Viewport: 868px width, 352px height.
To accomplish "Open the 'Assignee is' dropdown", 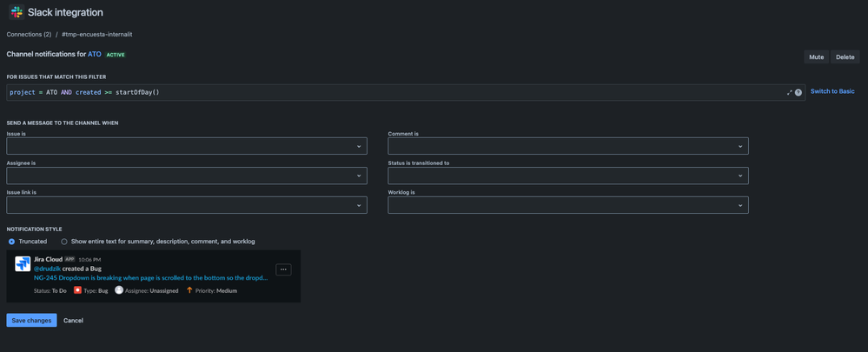I will coord(187,176).
